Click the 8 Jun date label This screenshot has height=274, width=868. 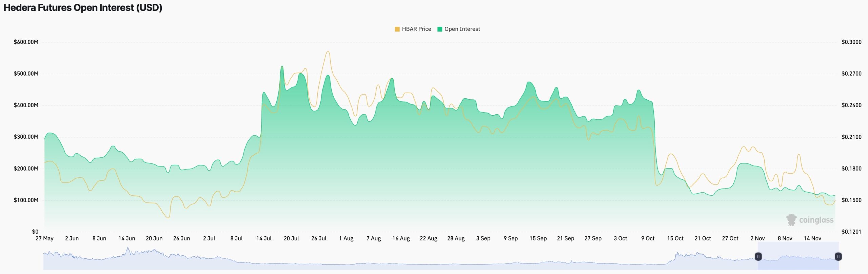tap(99, 238)
